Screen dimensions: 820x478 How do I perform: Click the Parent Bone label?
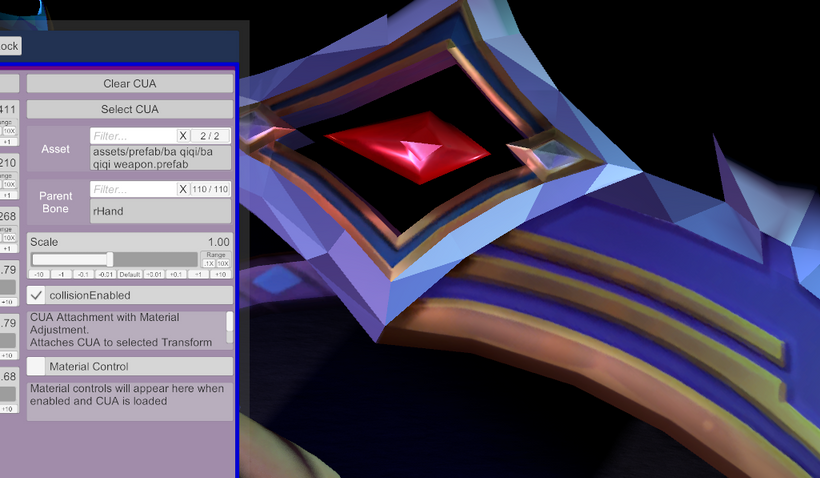click(55, 202)
